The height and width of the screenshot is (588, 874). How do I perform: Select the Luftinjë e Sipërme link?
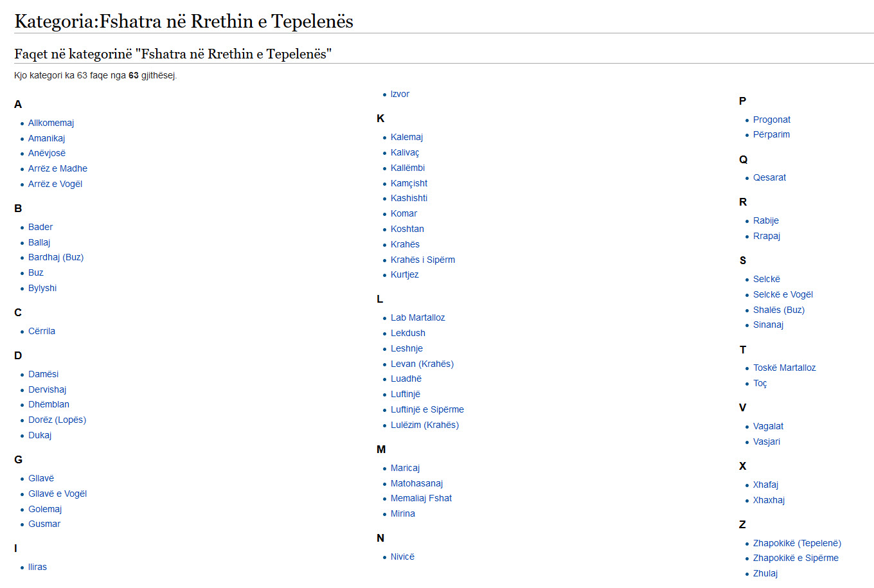pyautogui.click(x=427, y=409)
